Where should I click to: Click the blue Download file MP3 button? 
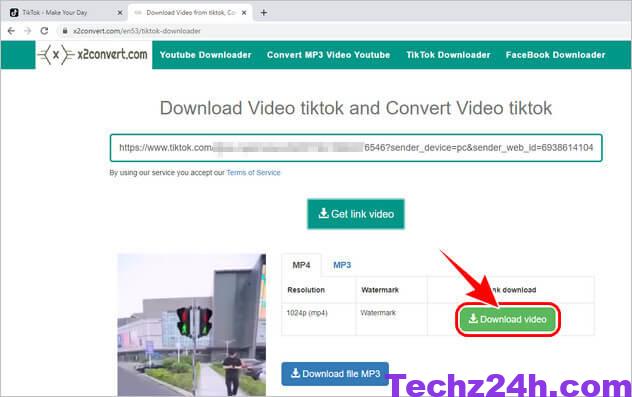(335, 374)
